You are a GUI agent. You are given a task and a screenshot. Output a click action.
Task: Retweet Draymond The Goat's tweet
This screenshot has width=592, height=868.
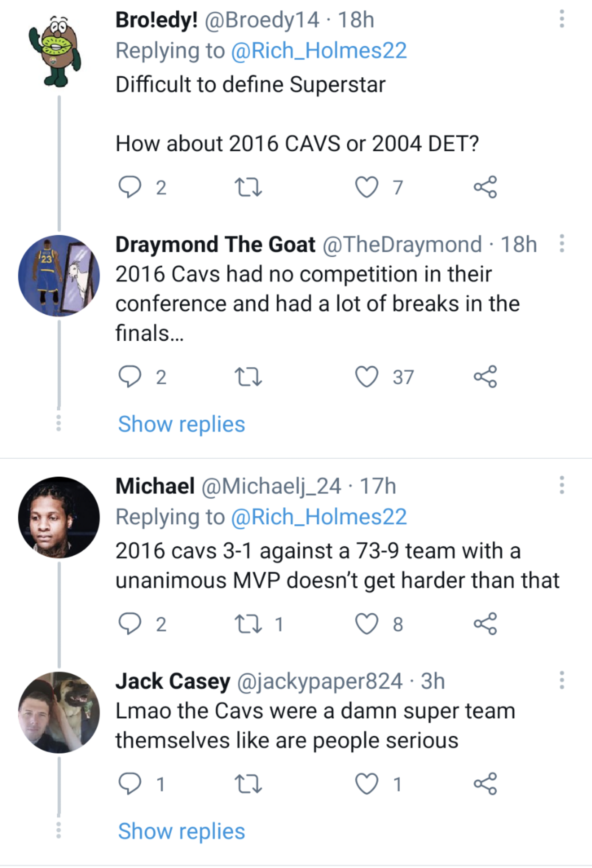tap(248, 377)
